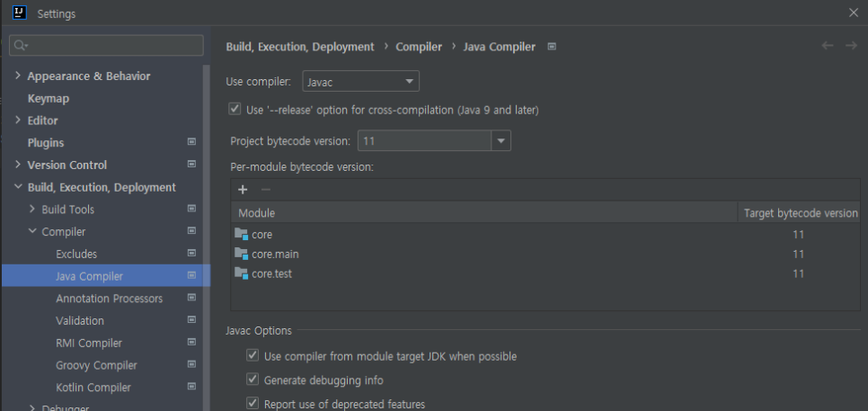Screen dimensions: 868x411
Task: Select the core.main module name
Action: click(x=275, y=255)
